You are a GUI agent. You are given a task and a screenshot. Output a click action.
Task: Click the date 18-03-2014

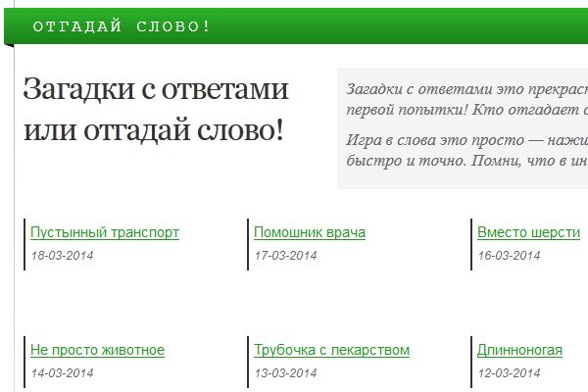pyautogui.click(x=63, y=256)
